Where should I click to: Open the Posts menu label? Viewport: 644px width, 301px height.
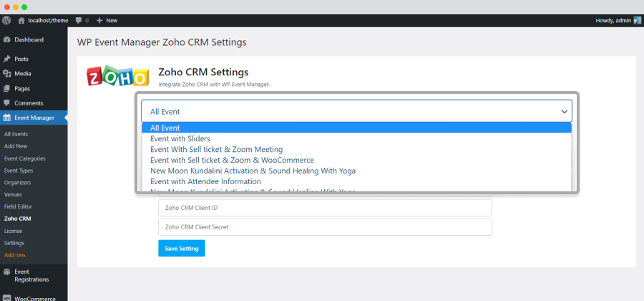[x=21, y=59]
